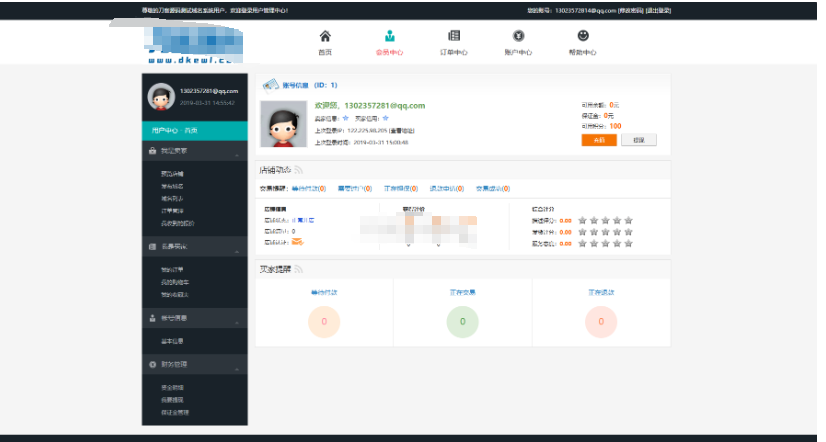Click the view address link after last login IP

[x=402, y=131]
